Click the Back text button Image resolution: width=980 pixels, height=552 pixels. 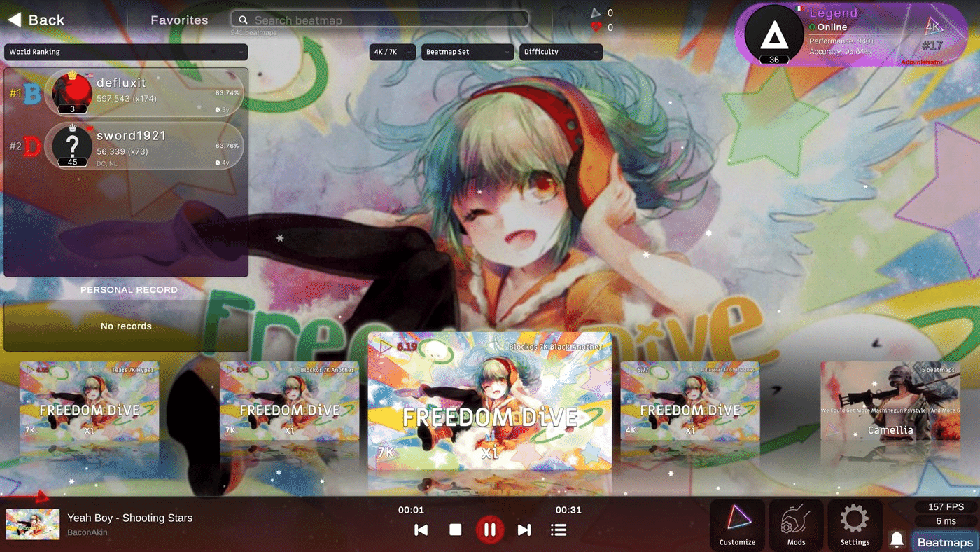[x=47, y=20]
